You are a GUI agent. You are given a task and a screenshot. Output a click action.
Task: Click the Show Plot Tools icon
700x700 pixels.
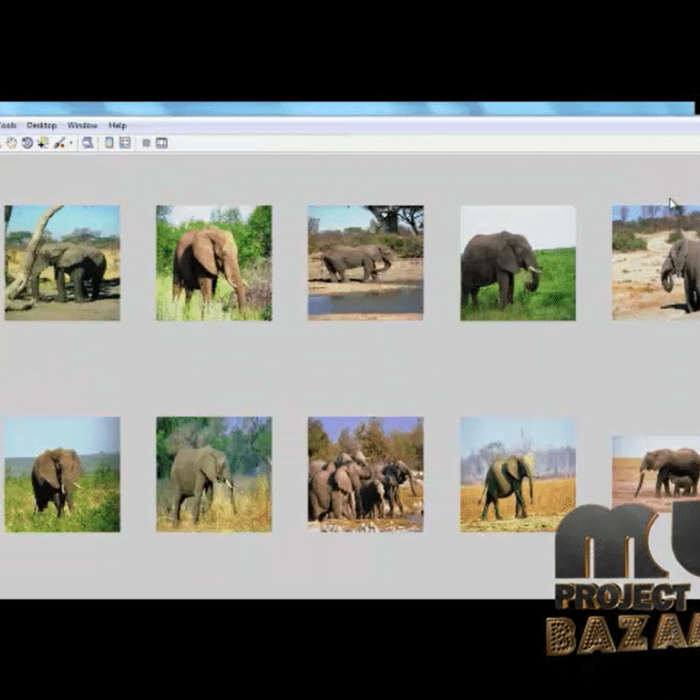click(162, 143)
